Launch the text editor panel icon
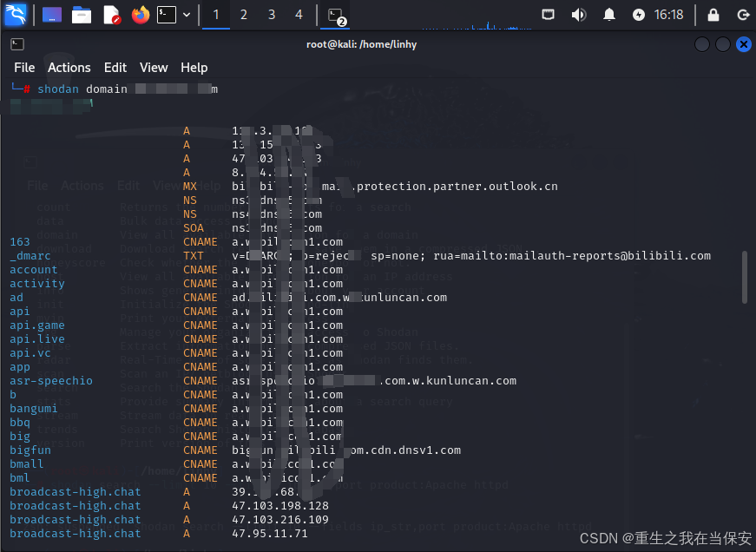This screenshot has width=756, height=552. (x=111, y=15)
